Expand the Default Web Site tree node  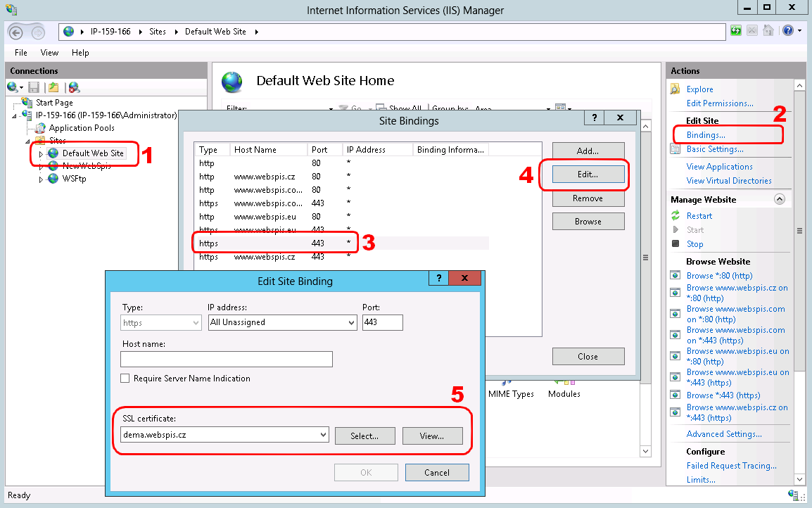tap(41, 153)
